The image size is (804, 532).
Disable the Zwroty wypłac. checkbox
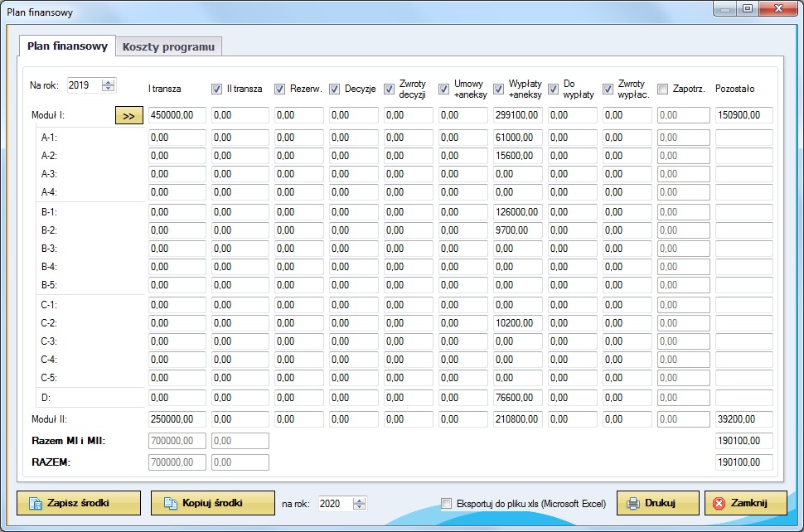(x=608, y=89)
